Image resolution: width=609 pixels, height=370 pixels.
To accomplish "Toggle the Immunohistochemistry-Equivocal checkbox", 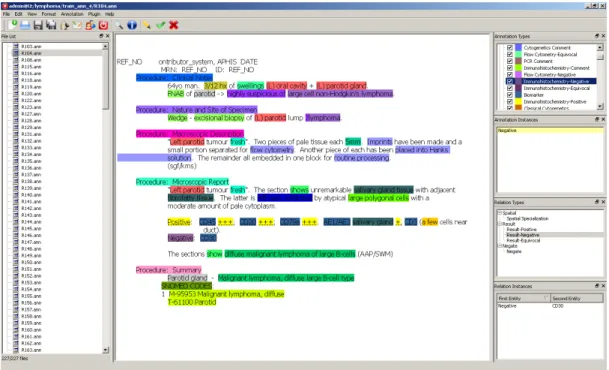I will [510, 88].
